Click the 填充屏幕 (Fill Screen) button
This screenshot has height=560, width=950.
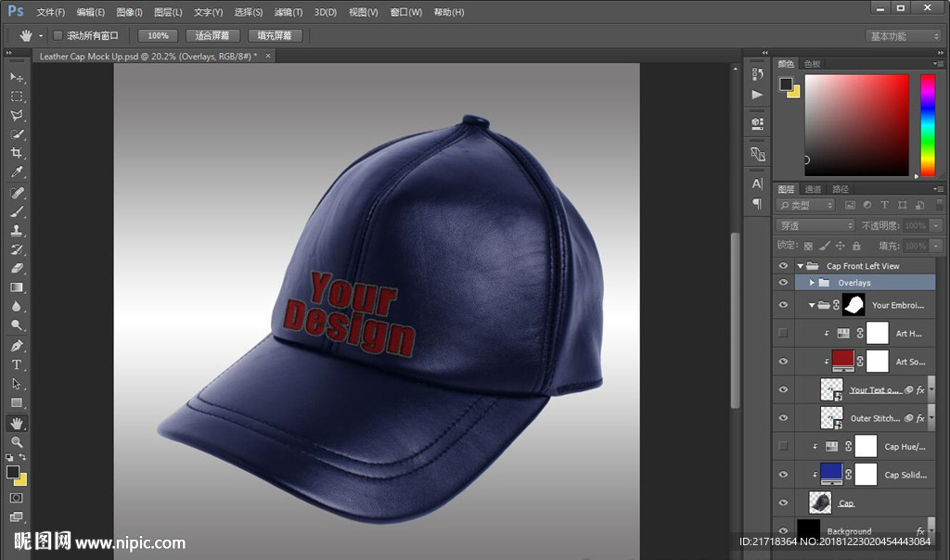(x=275, y=35)
